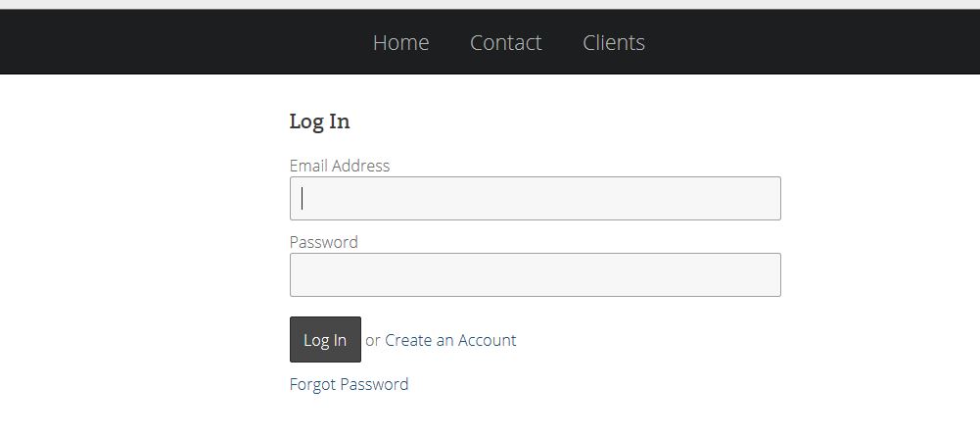Click empty dark navigation bar right of Clients
The height and width of the screenshot is (436, 980).
813,42
